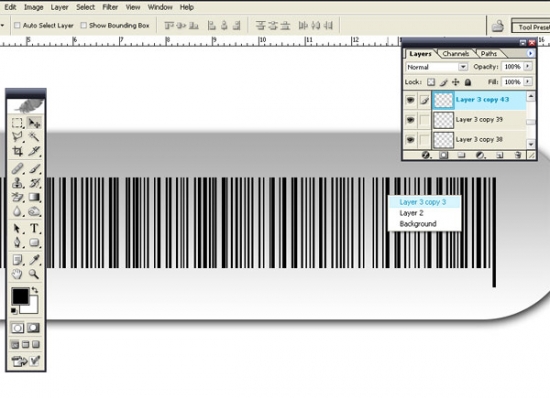Choose Layer 3 copy 3 in context menu
This screenshot has height=398, width=550.
424,202
